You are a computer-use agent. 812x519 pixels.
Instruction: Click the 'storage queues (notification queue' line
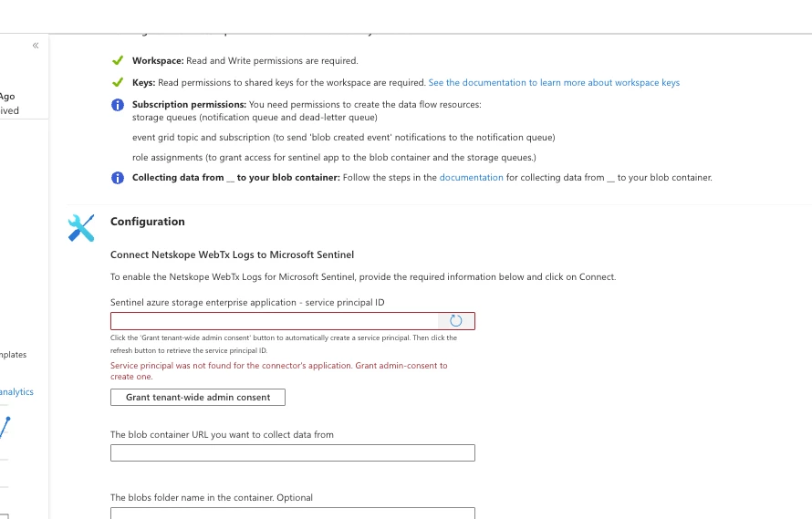coord(255,117)
